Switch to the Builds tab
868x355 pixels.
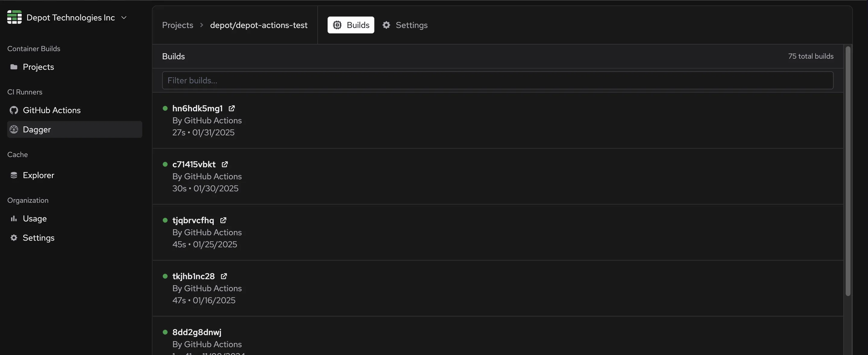(x=351, y=25)
